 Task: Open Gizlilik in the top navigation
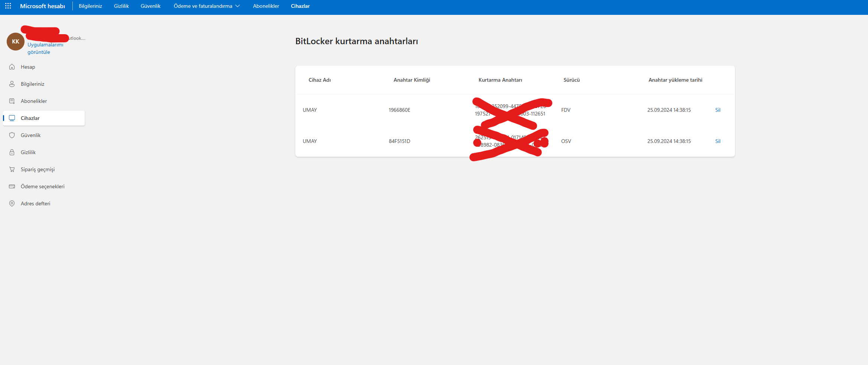coord(121,6)
